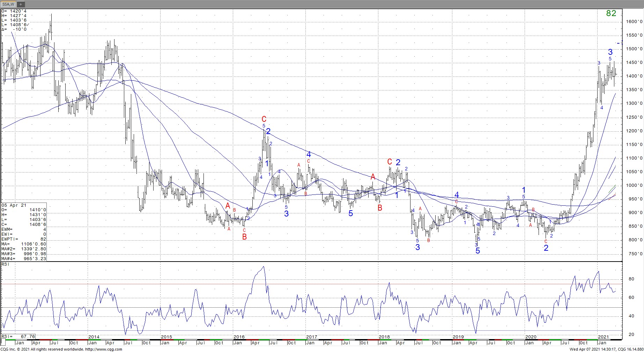Click the RSI= 67.76 value box
644x352 pixels.
pyautogui.click(x=18, y=337)
